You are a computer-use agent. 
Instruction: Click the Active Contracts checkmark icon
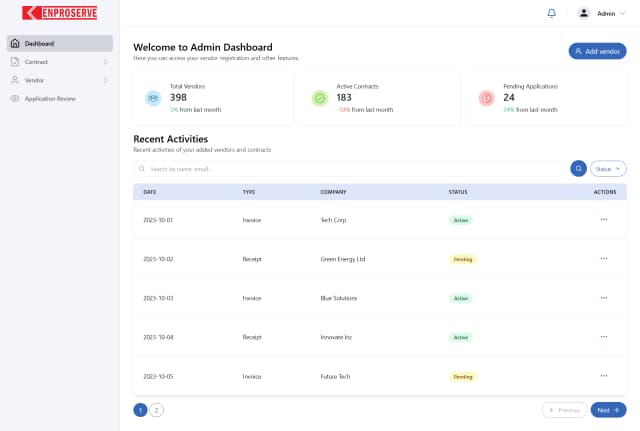(x=319, y=98)
